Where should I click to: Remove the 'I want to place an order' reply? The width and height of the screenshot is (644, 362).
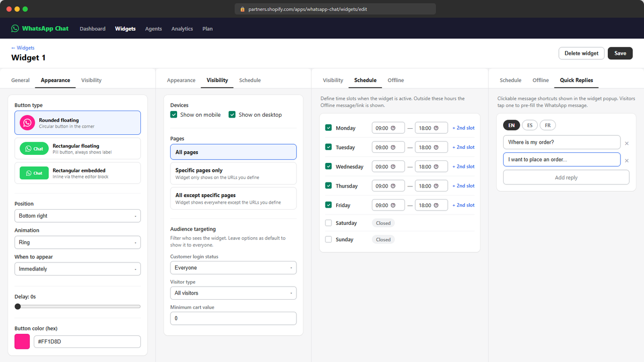tap(627, 161)
